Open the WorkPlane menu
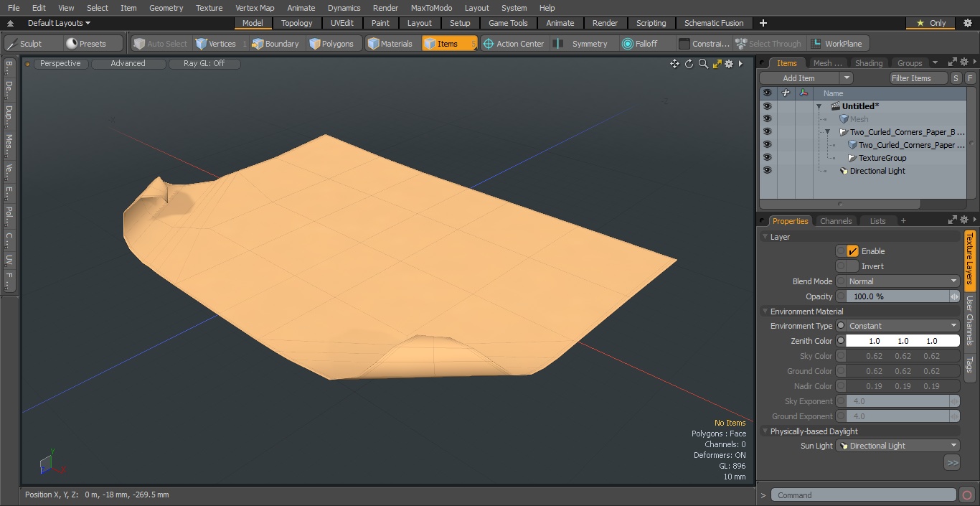Image resolution: width=980 pixels, height=506 pixels. (837, 44)
